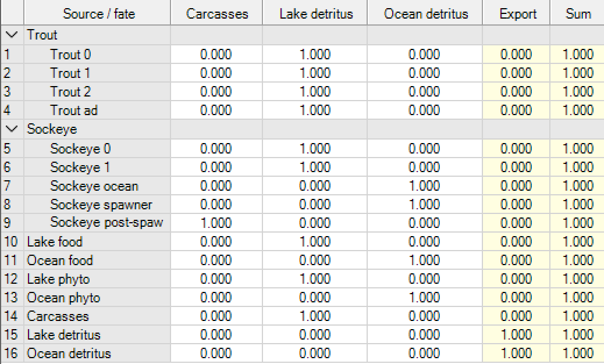The image size is (604, 364).
Task: Edit Trout 0 Lake detritus cell
Action: (315, 55)
